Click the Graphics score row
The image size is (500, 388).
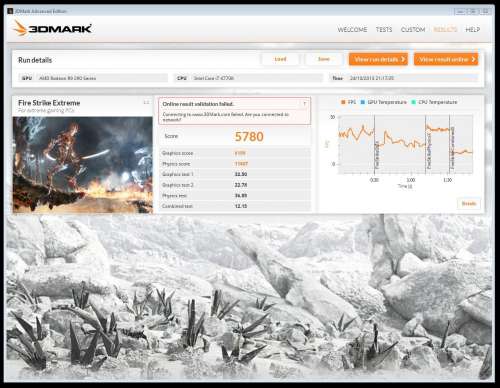[235, 153]
